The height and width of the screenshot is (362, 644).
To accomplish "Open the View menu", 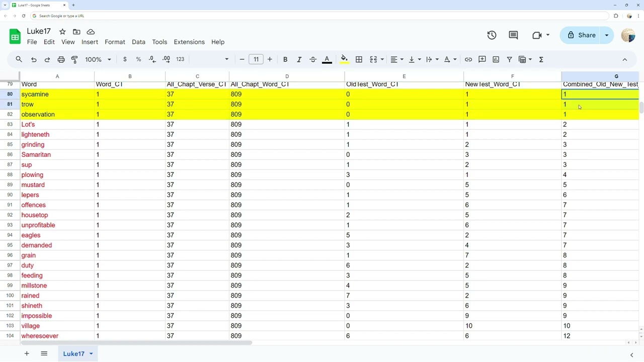I will click(x=68, y=42).
